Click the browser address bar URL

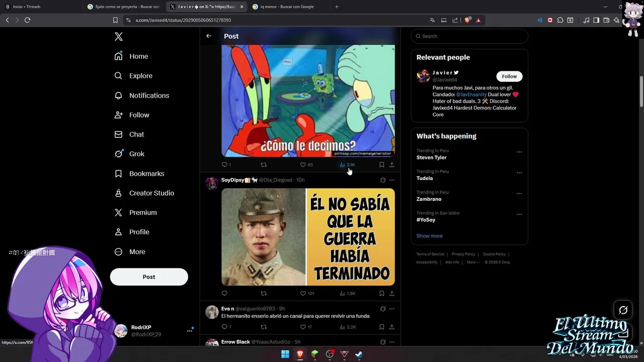coord(183,20)
